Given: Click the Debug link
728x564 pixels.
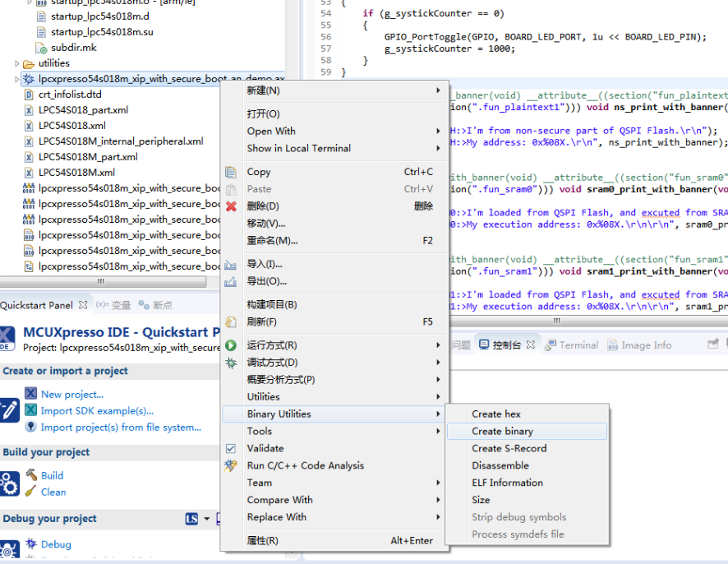Looking at the screenshot, I should pyautogui.click(x=56, y=544).
